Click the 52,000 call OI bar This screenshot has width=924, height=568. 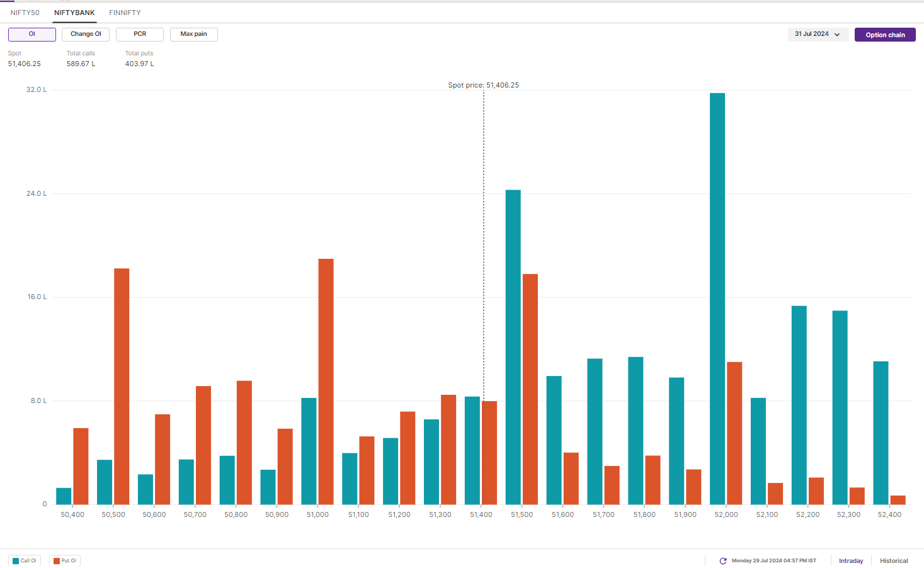(717, 298)
